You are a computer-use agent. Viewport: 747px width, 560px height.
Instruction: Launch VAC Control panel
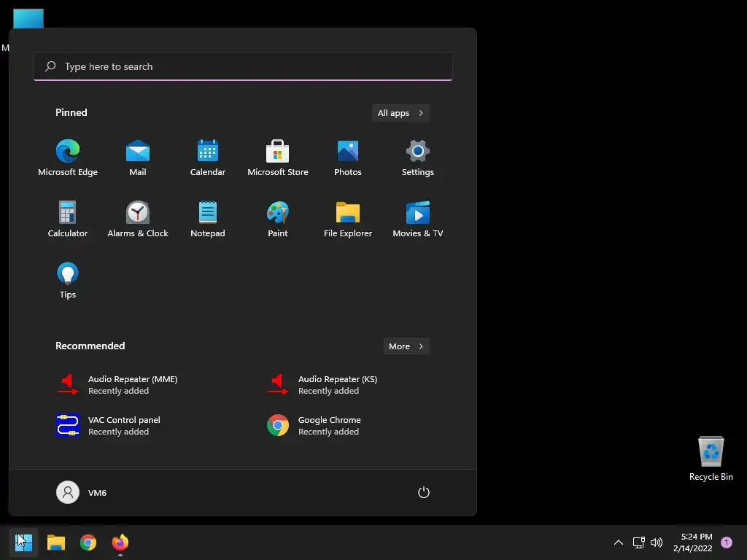(x=108, y=426)
